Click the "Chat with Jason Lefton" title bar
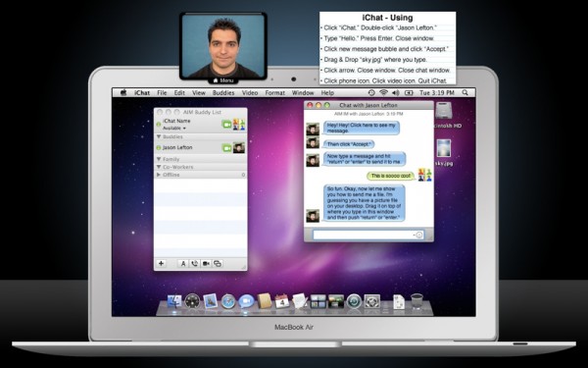This screenshot has width=588, height=368. [368, 106]
